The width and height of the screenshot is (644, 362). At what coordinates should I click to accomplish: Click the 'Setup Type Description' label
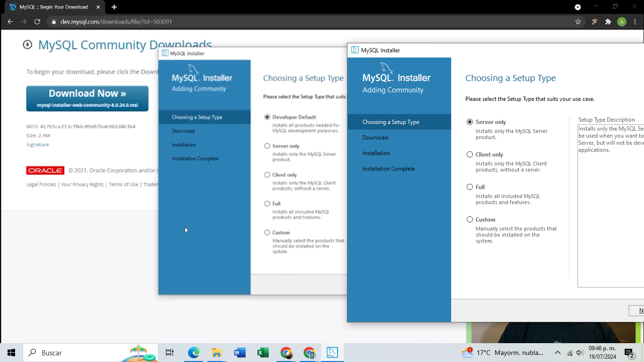[607, 120]
